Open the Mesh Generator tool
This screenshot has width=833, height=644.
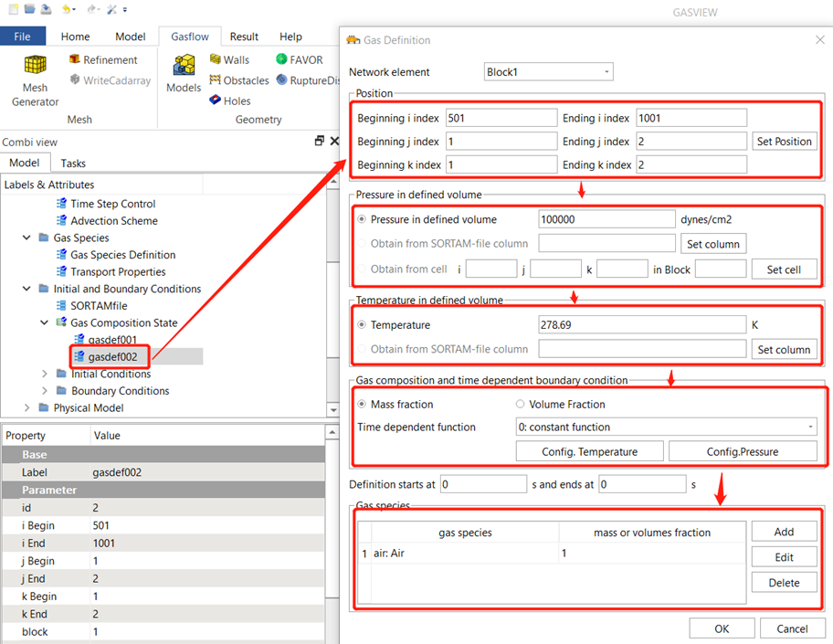point(35,79)
